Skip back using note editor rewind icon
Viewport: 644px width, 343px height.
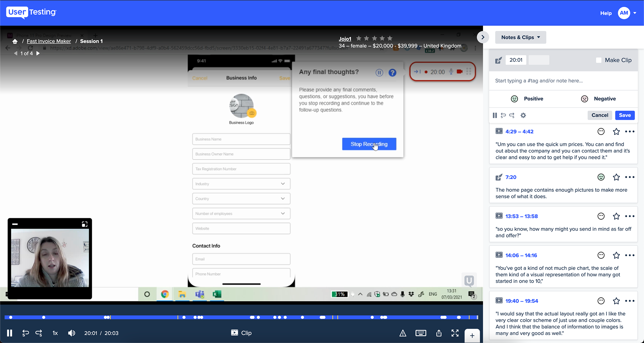pyautogui.click(x=503, y=115)
